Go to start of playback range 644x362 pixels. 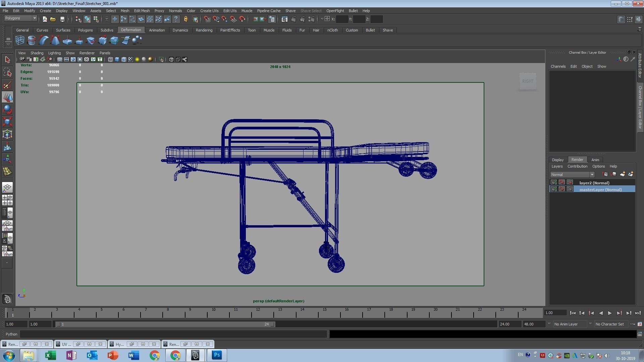(573, 313)
